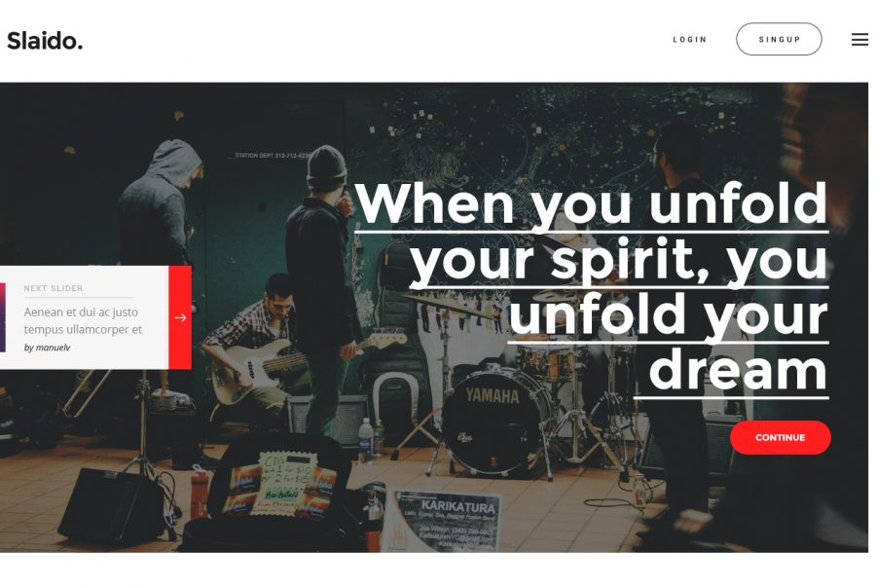Open the LOGIN link
Image resolution: width=876 pixels, height=588 pixels.
coord(690,40)
